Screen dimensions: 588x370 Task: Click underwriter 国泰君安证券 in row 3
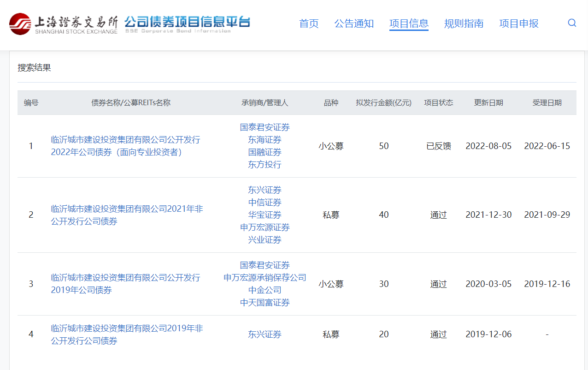(265, 265)
